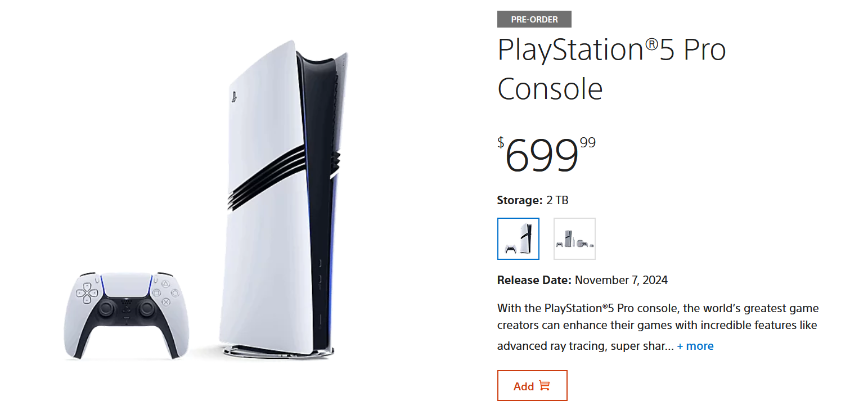868x410 pixels.
Task: Click the Release Date November 7, 2024 text
Action: point(582,280)
